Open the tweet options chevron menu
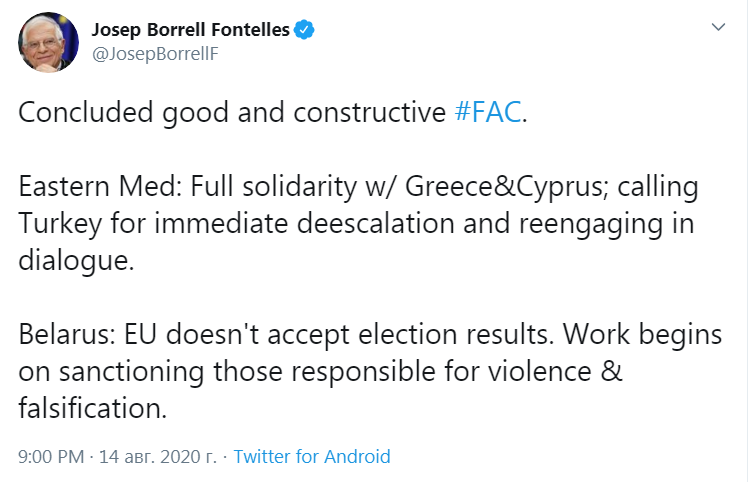 tap(718, 28)
